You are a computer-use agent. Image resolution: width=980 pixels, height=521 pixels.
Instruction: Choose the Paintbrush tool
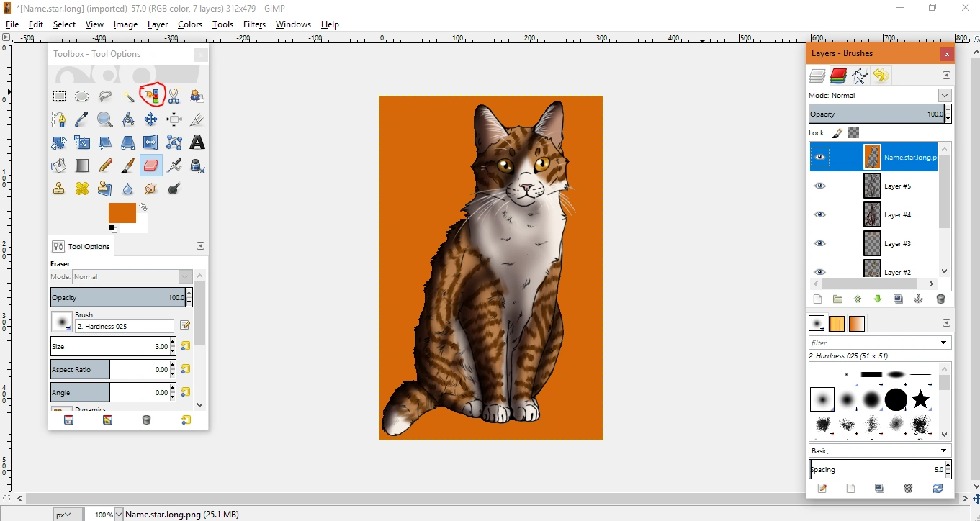click(127, 166)
